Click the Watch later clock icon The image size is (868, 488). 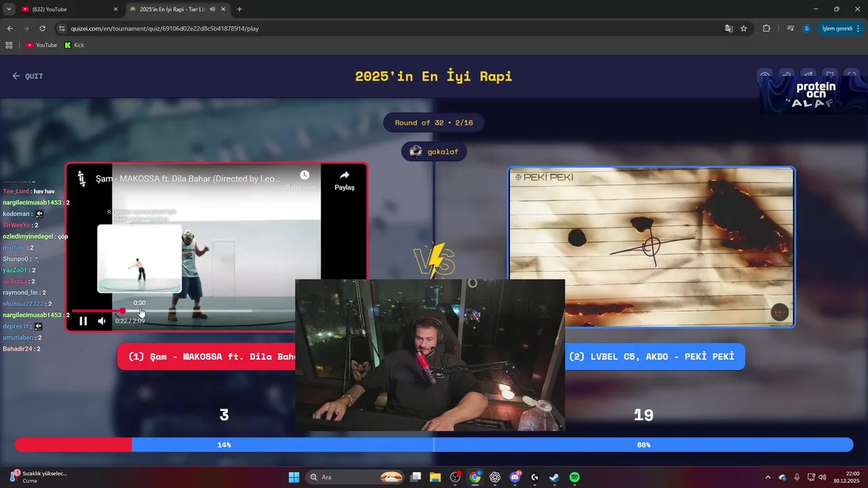pyautogui.click(x=304, y=176)
